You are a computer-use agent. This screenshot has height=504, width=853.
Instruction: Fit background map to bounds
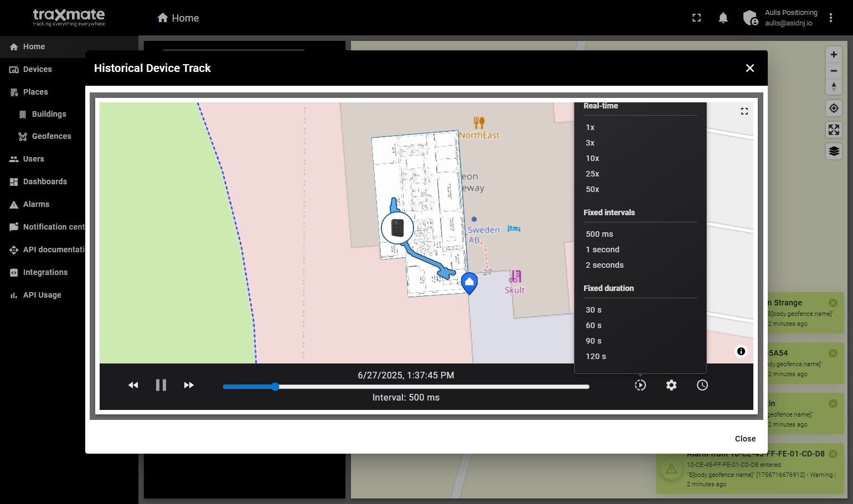point(834,130)
